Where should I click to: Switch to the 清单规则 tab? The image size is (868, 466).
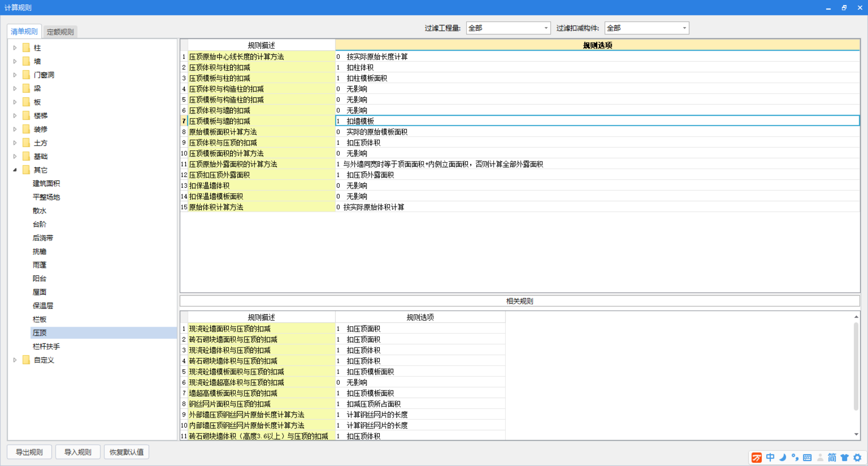click(x=24, y=32)
